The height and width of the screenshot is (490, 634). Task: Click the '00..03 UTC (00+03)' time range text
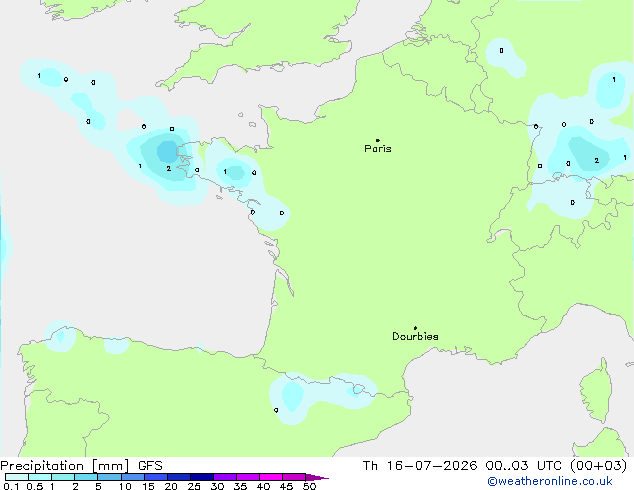(556, 466)
